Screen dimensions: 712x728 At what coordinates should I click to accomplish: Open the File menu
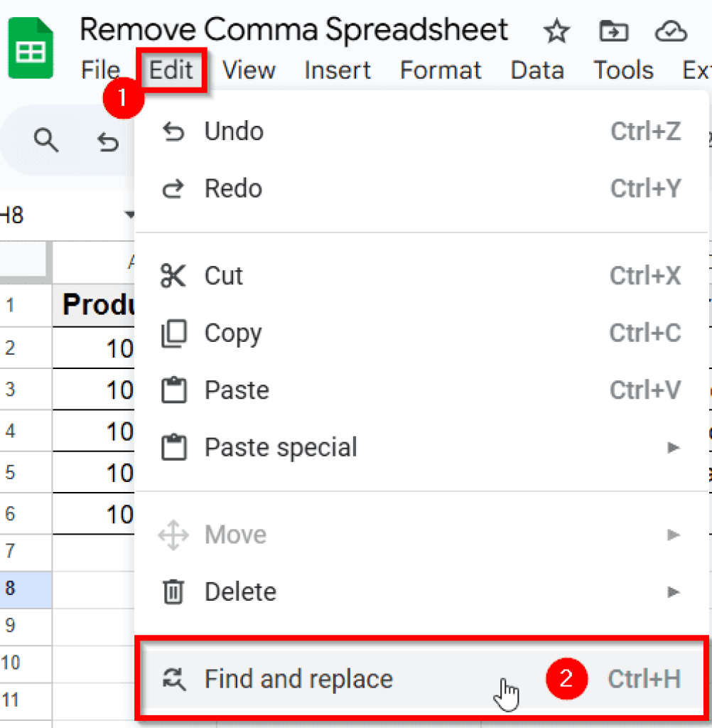pos(99,70)
